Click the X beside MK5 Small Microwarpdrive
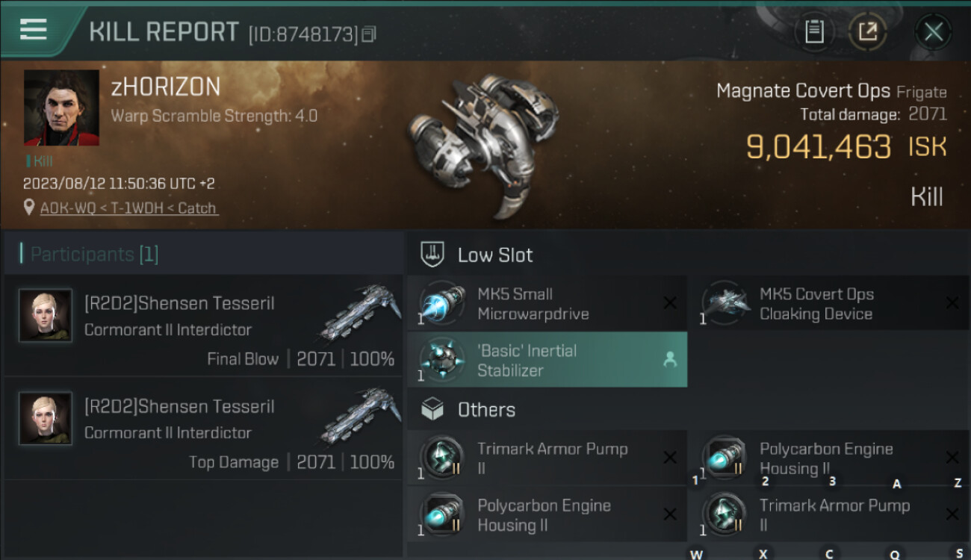The width and height of the screenshot is (971, 560). 670,302
